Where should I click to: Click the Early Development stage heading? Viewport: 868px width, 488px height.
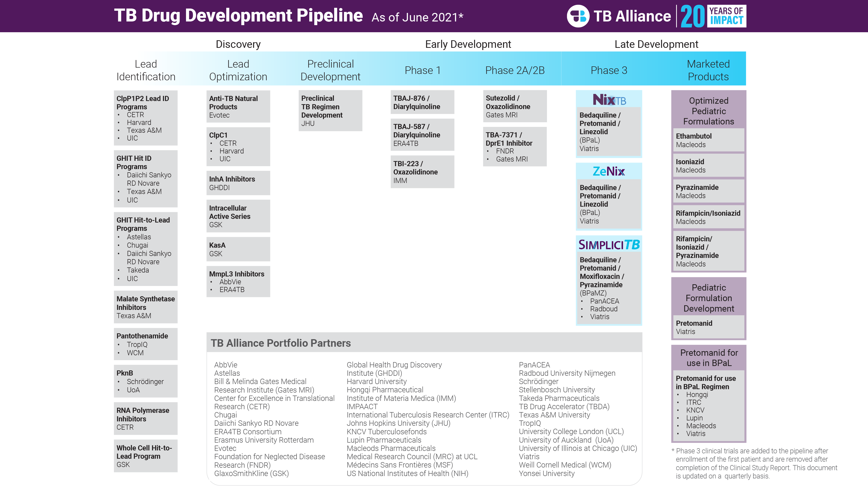[468, 44]
